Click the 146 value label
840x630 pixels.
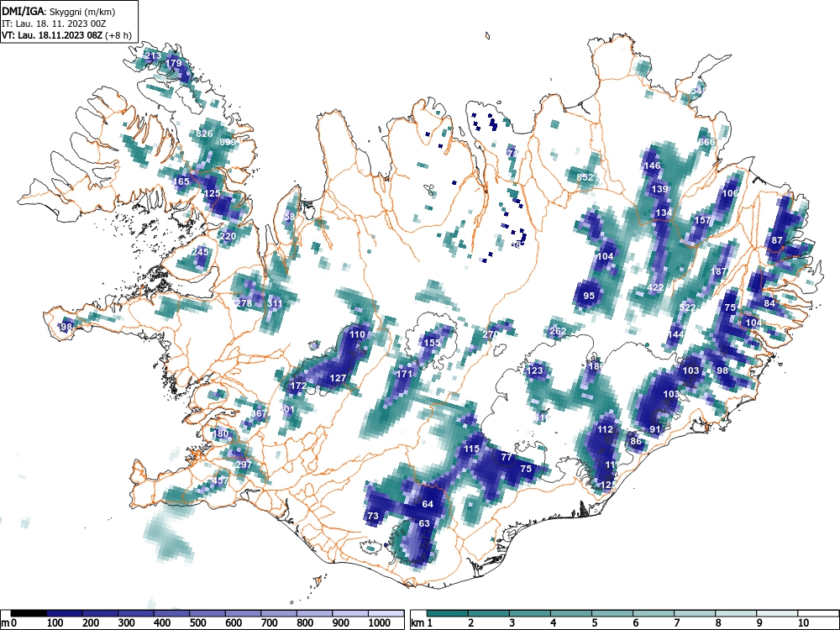652,165
